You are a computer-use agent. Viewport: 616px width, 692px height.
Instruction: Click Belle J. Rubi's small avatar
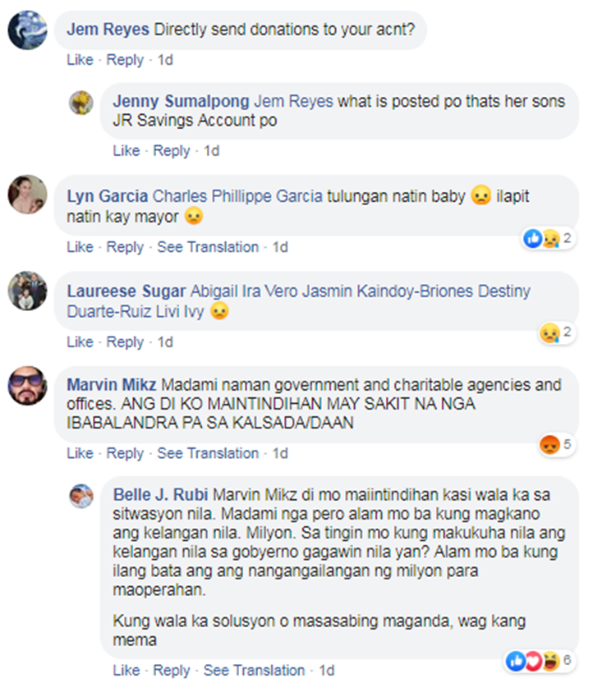[x=81, y=496]
